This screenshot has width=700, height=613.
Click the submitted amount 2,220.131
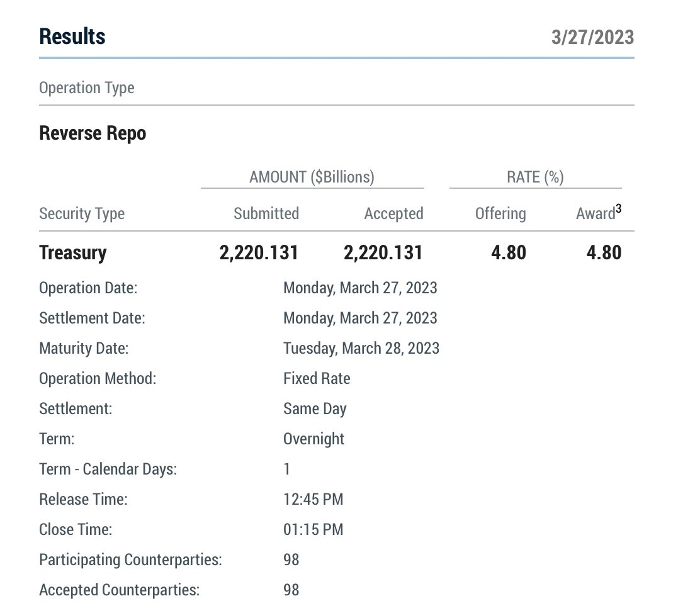click(x=259, y=253)
